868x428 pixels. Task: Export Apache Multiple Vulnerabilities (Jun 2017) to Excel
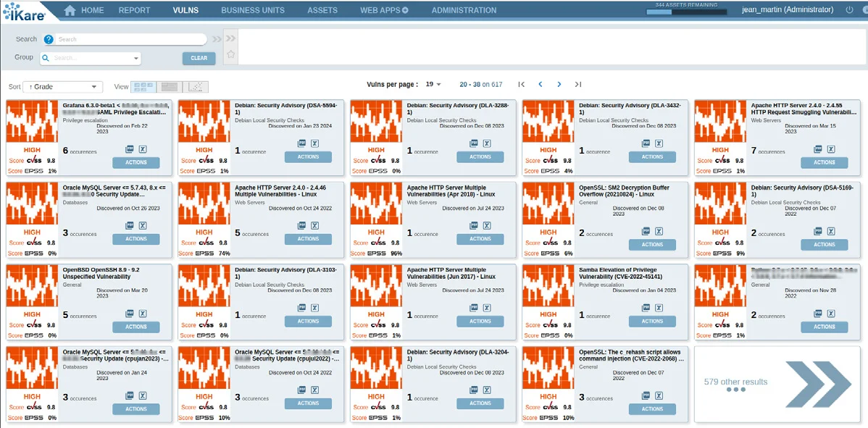tap(487, 308)
